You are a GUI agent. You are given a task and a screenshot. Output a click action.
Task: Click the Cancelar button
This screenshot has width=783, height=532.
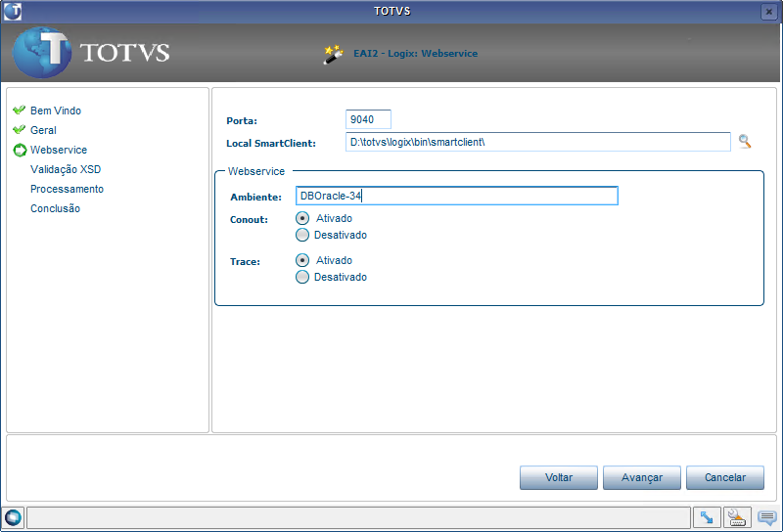click(725, 477)
